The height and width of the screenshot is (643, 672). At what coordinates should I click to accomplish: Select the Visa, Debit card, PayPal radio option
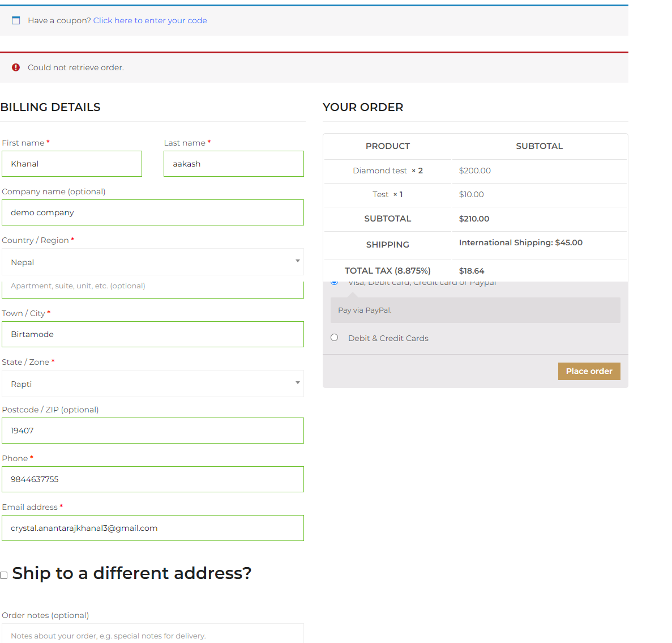click(x=334, y=283)
